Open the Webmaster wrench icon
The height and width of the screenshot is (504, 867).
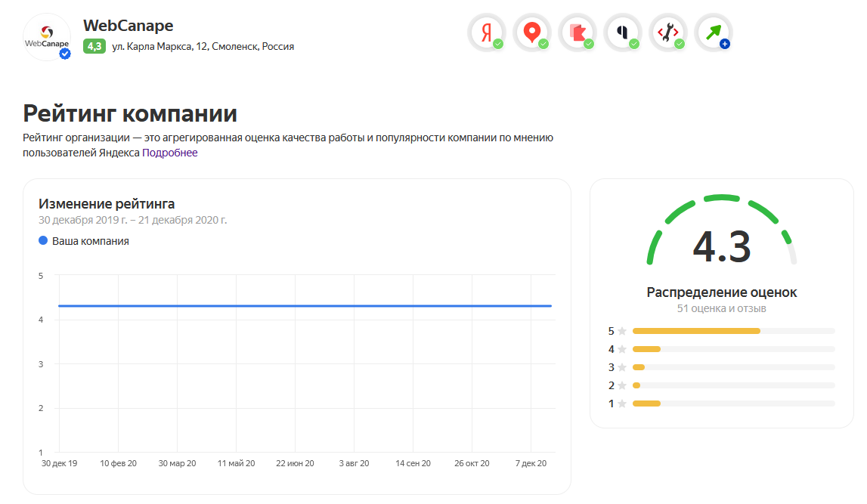(x=668, y=32)
